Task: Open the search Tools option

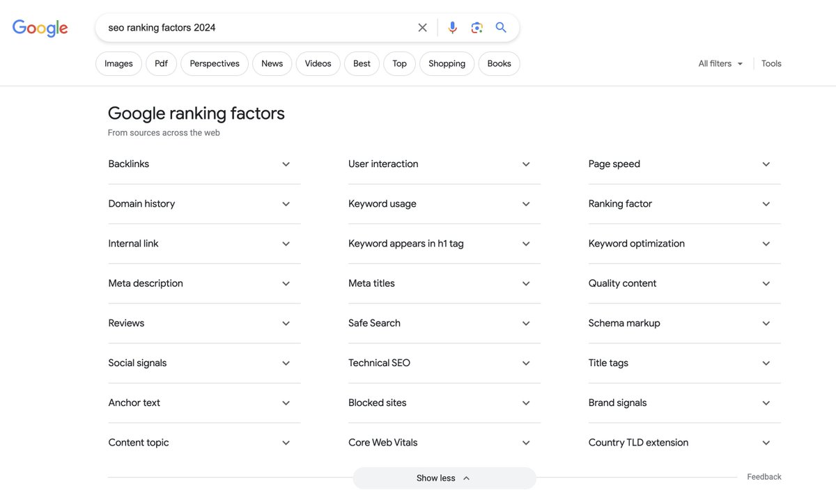Action: pyautogui.click(x=771, y=63)
